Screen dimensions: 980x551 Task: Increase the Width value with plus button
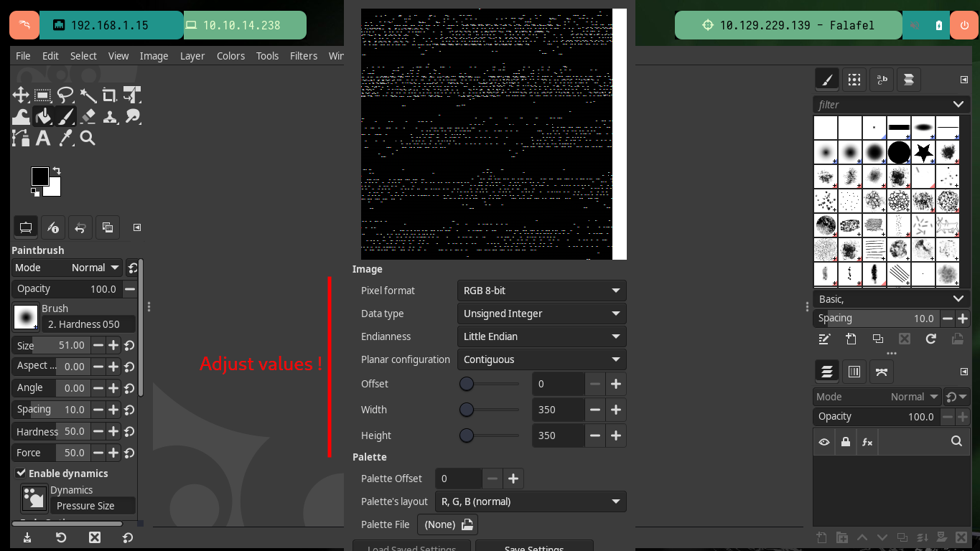point(616,410)
